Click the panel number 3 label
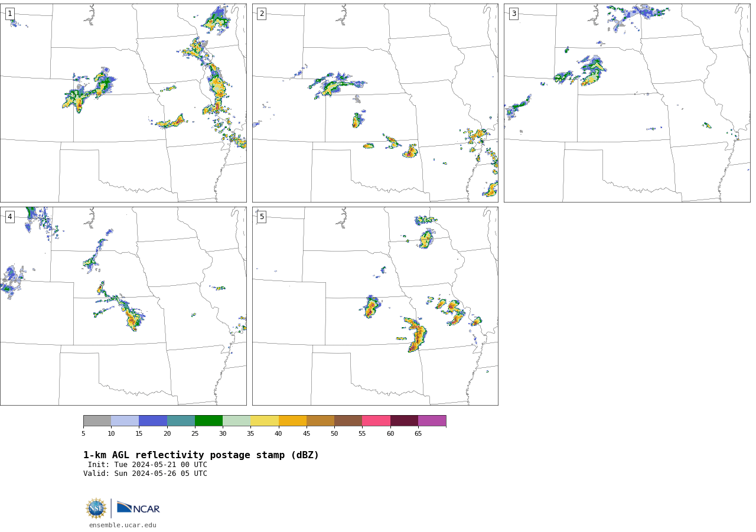 pos(513,14)
